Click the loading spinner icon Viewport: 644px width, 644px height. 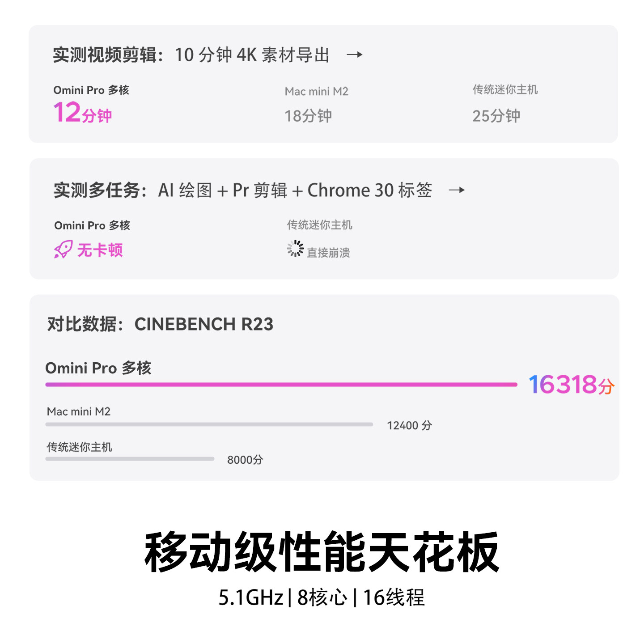pos(295,249)
